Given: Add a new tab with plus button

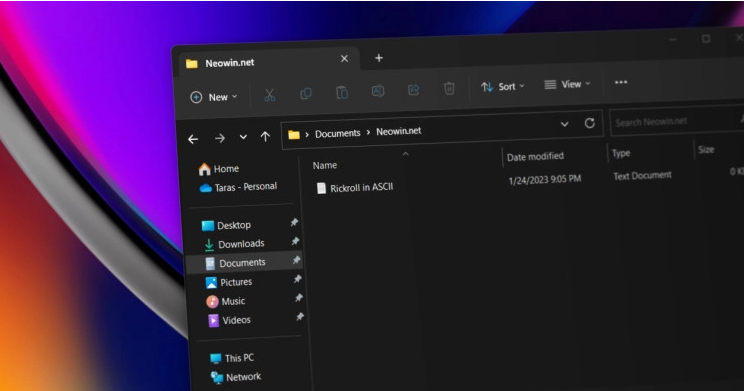Looking at the screenshot, I should point(379,58).
